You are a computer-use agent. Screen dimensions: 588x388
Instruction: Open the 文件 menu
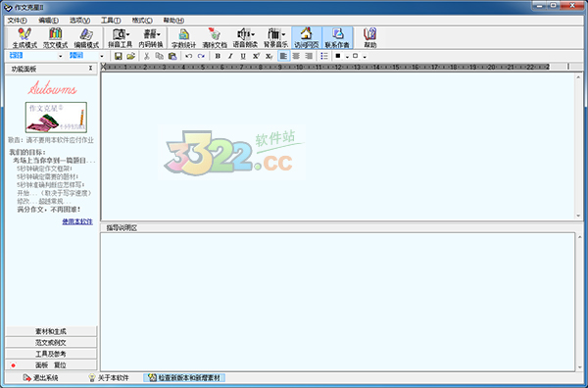[x=18, y=21]
